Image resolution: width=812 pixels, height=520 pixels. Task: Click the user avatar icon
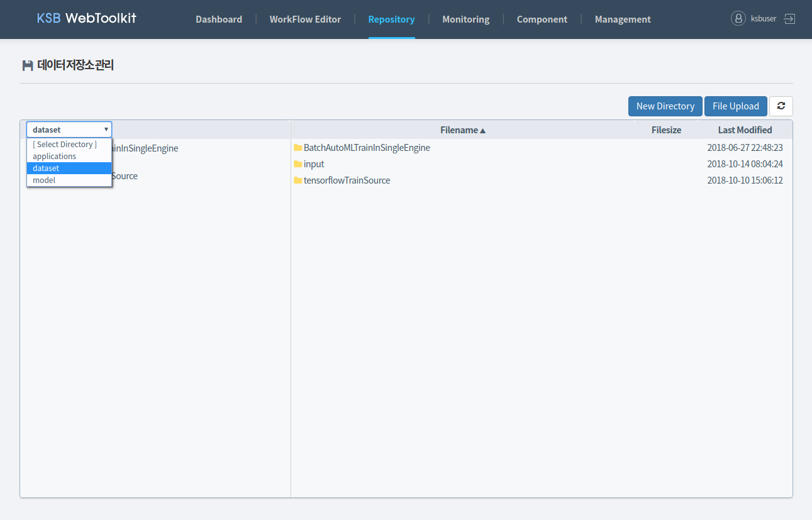(x=738, y=19)
